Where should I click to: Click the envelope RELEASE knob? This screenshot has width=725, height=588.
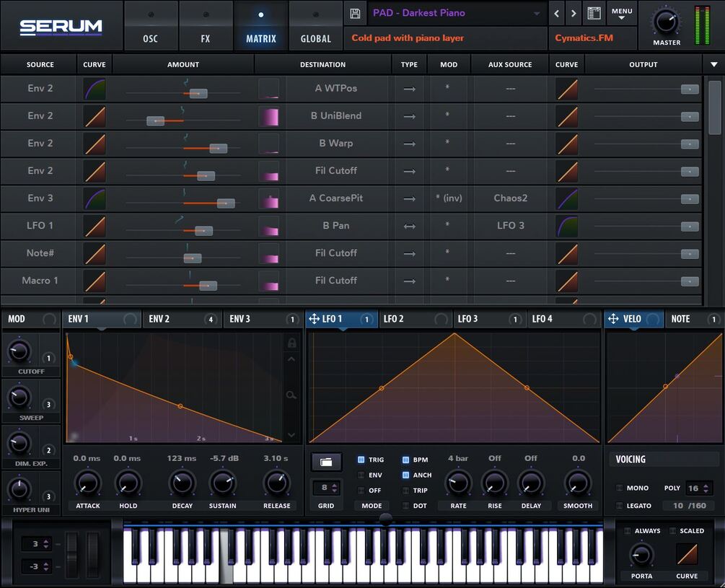pos(276,483)
